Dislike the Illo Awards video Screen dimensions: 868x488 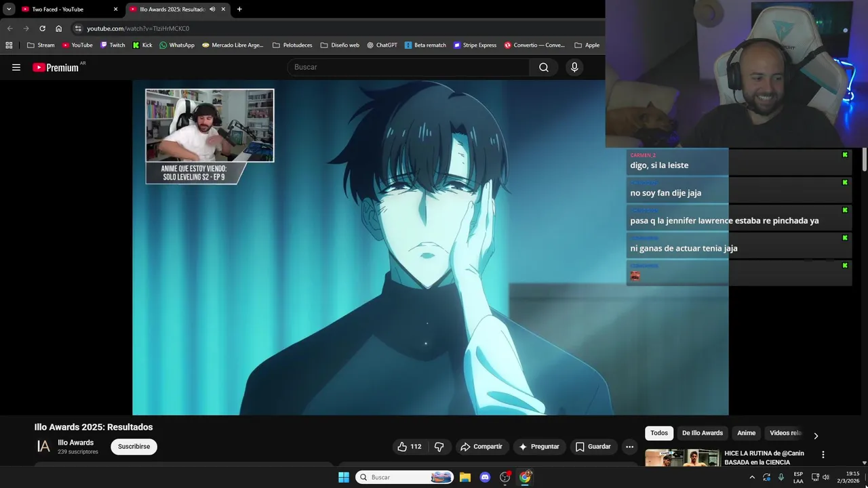coord(439,447)
